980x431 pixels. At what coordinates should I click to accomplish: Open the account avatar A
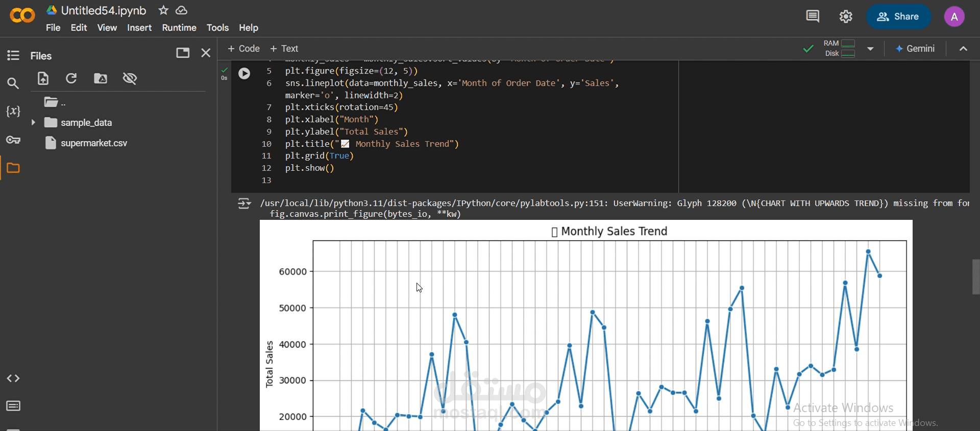954,16
